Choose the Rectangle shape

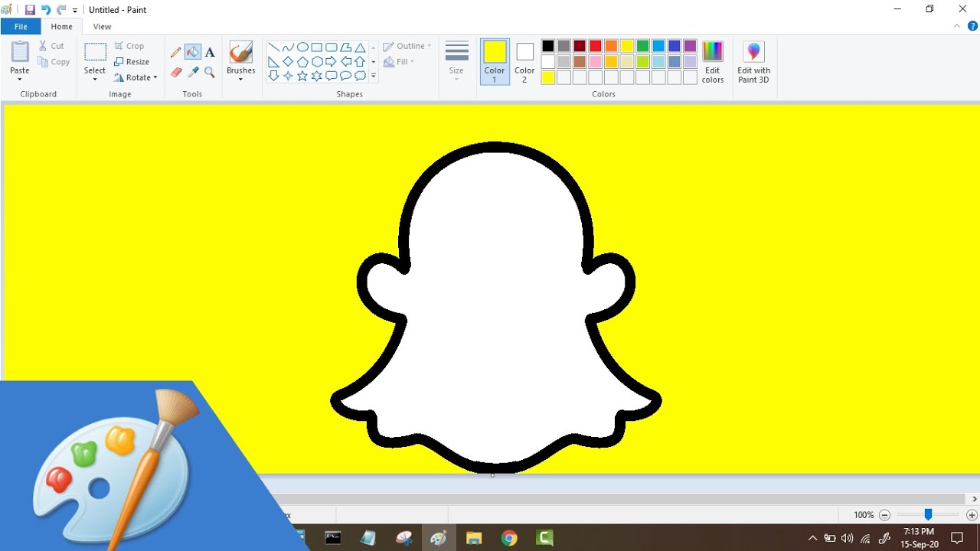[x=317, y=47]
